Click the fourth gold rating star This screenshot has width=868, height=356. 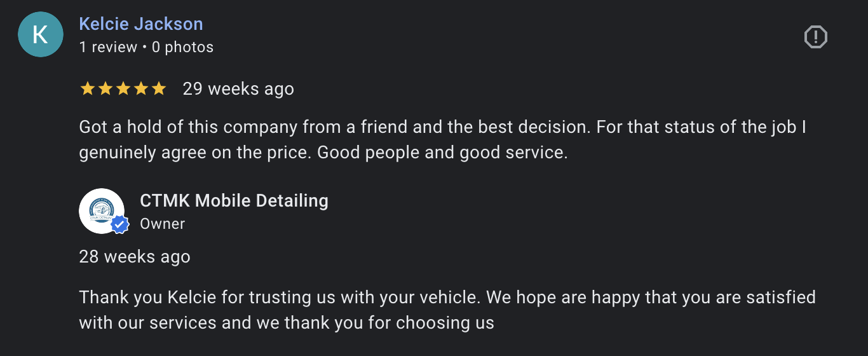pos(140,89)
